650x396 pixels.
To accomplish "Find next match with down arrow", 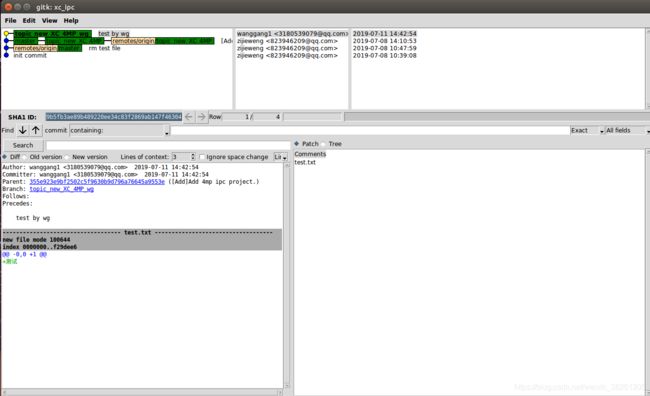I will (x=22, y=130).
